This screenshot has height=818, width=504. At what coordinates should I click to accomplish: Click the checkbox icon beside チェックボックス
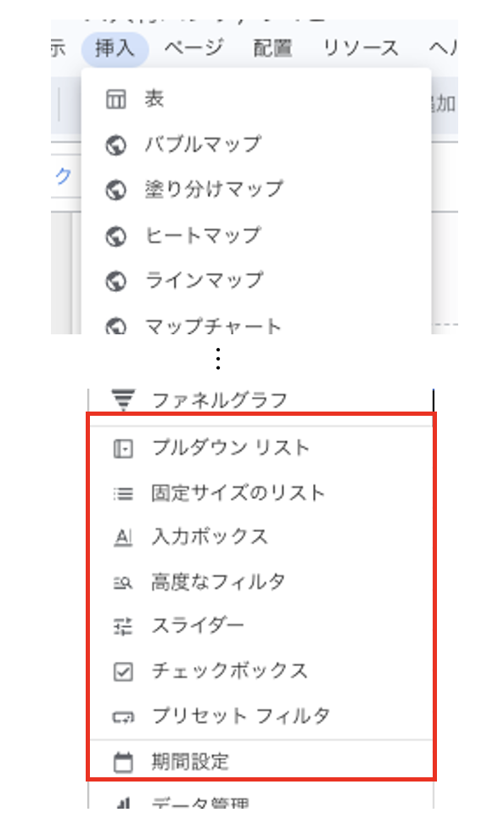123,671
